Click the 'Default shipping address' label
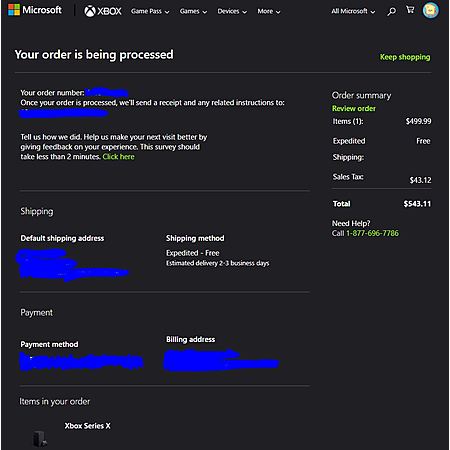 pyautogui.click(x=62, y=238)
